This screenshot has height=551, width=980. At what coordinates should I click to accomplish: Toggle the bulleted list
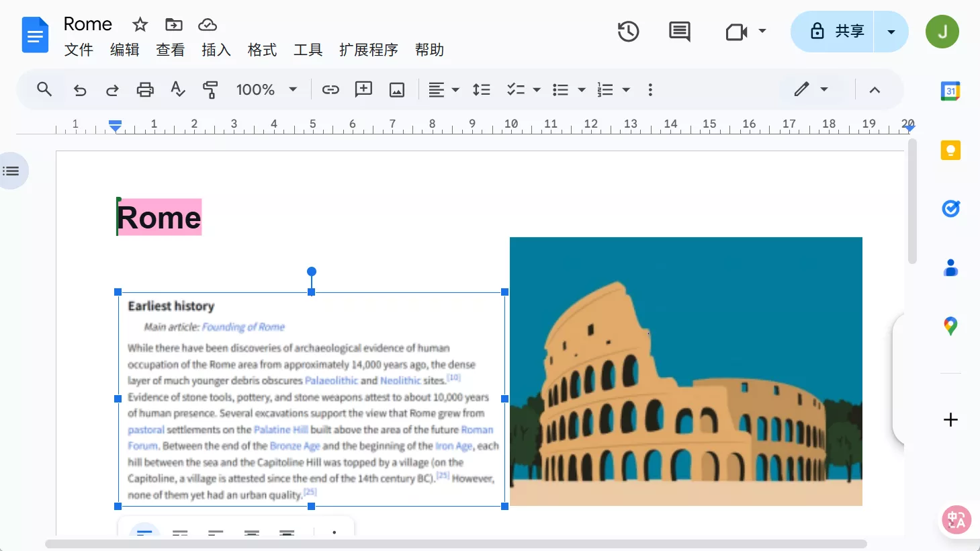pos(563,89)
